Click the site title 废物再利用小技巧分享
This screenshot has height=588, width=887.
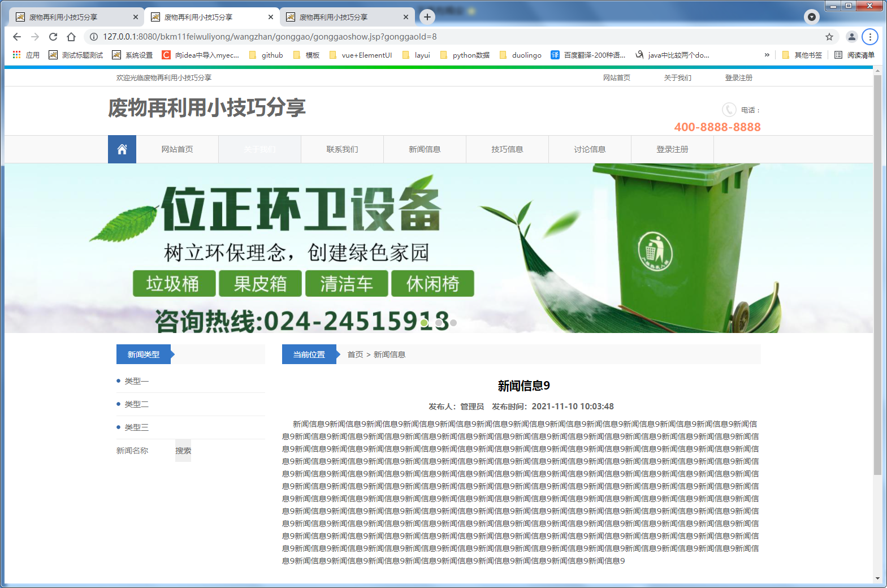207,107
